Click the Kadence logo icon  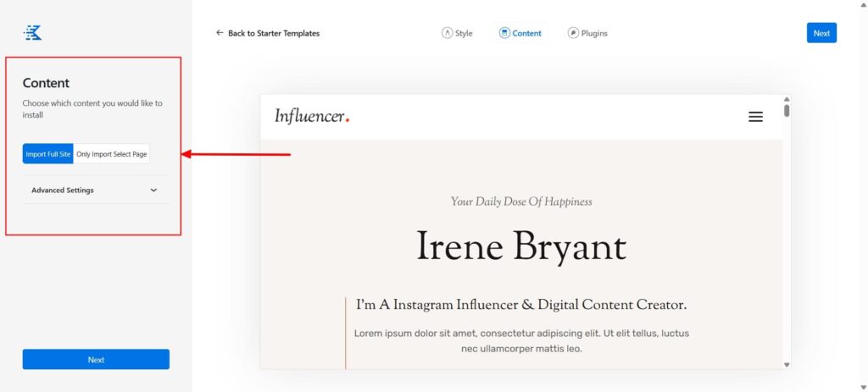[x=33, y=33]
